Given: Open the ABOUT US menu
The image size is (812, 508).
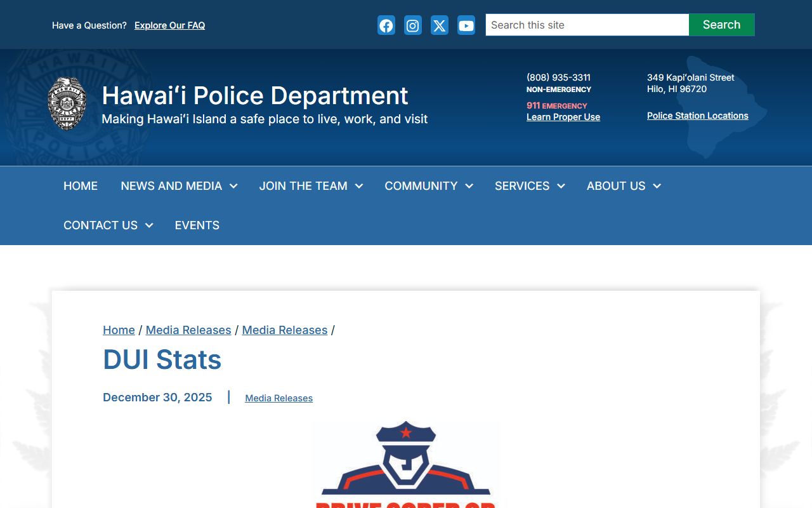Looking at the screenshot, I should 616,186.
